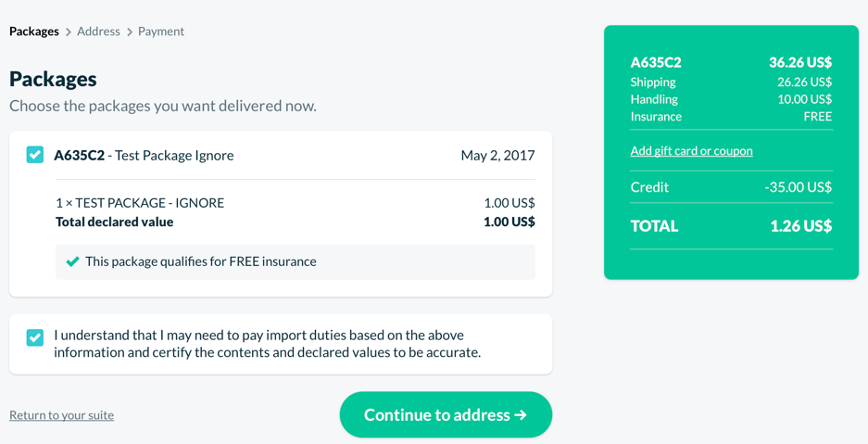Click Add gift card or coupon link
Viewport: 868px width, 444px height.
[x=691, y=151]
